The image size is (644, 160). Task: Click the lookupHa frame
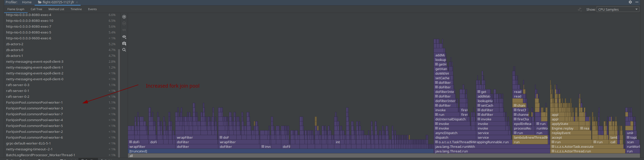pos(485,101)
